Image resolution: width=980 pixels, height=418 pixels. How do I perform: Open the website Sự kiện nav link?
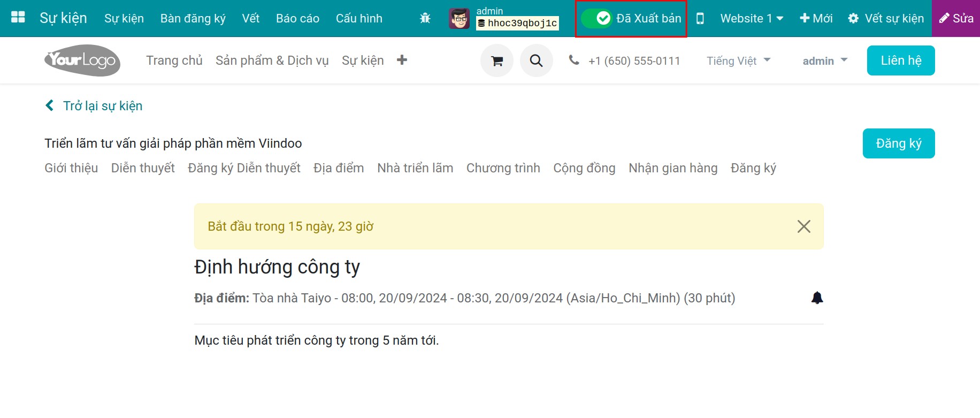[x=363, y=60]
